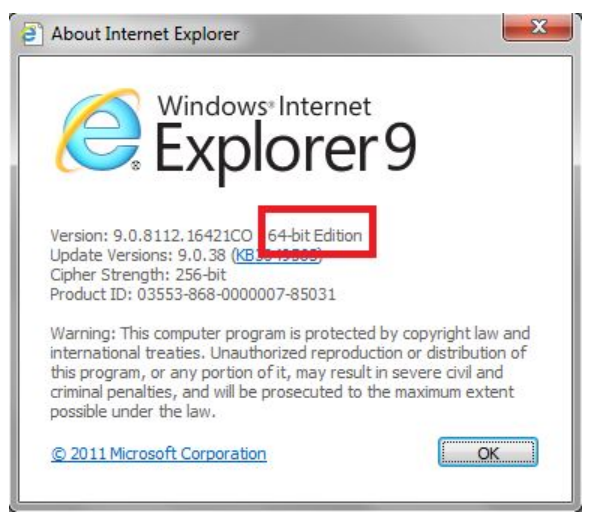591x517 pixels.
Task: Click the 64-bit Edition label
Action: [x=315, y=236]
